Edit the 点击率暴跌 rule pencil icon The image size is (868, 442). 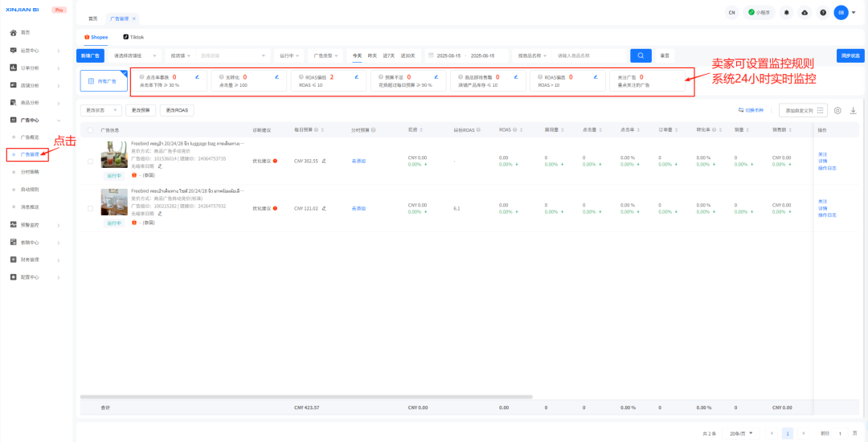(x=197, y=77)
